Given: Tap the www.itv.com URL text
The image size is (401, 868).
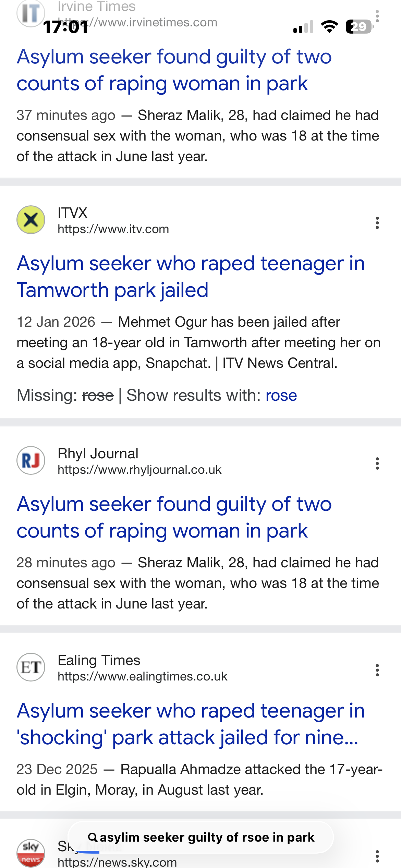Looking at the screenshot, I should (113, 229).
